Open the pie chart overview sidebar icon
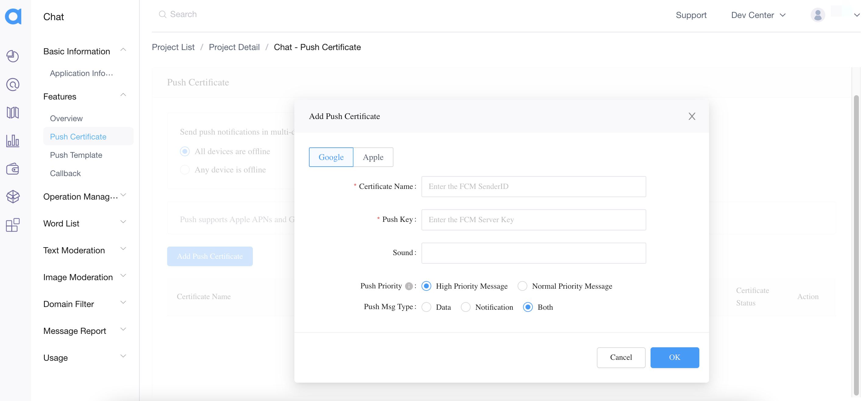 (x=13, y=56)
